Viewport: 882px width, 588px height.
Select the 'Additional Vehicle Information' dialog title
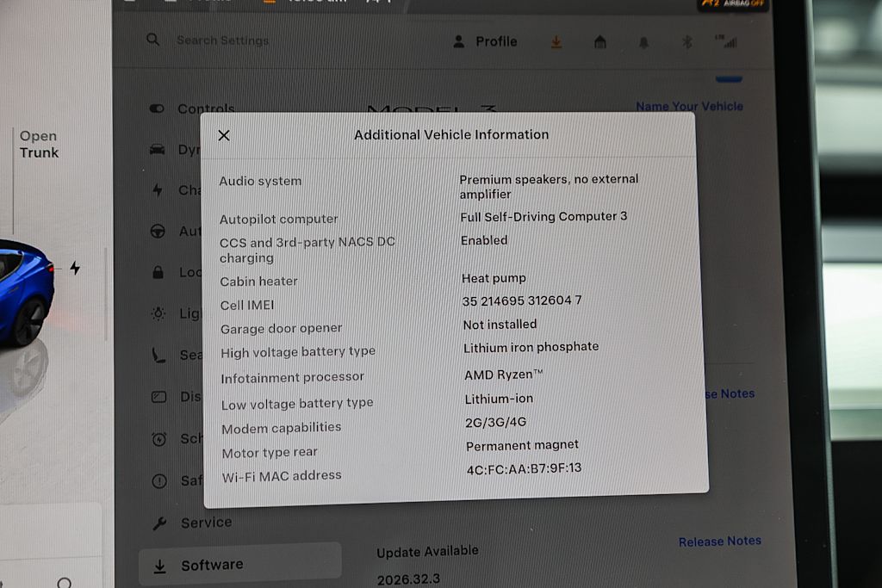tap(451, 135)
